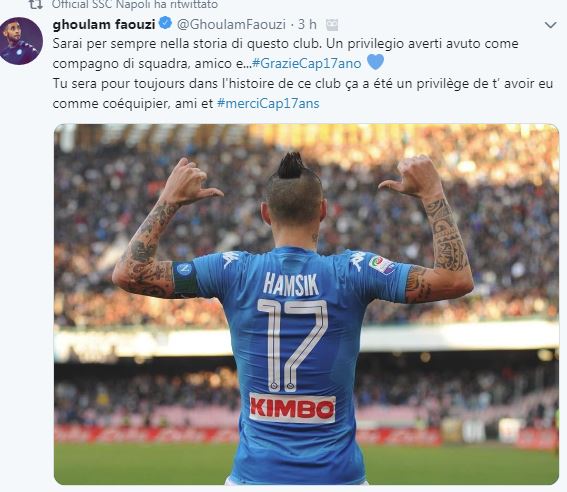
Task: Click the retweet arrows icon above the tweet
Action: [x=35, y=5]
